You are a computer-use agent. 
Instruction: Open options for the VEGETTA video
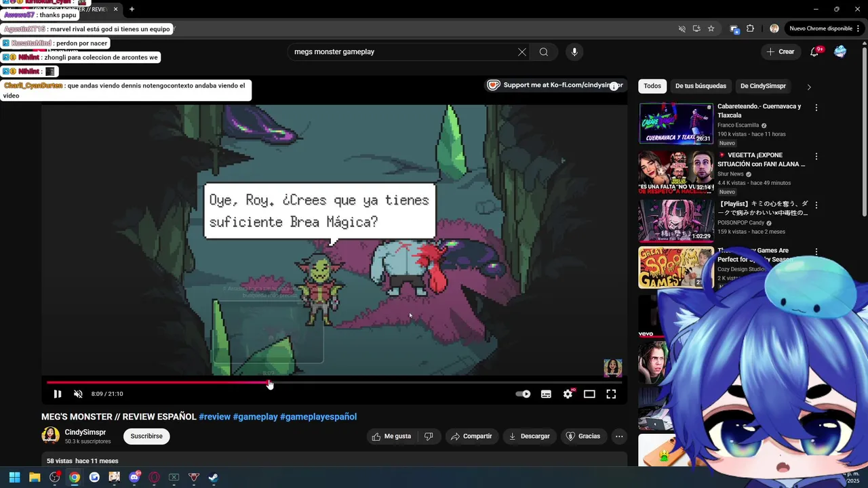tap(816, 157)
